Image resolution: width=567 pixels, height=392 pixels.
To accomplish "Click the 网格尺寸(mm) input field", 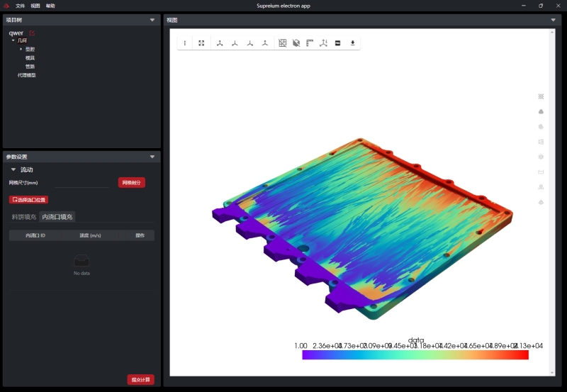I will point(82,183).
